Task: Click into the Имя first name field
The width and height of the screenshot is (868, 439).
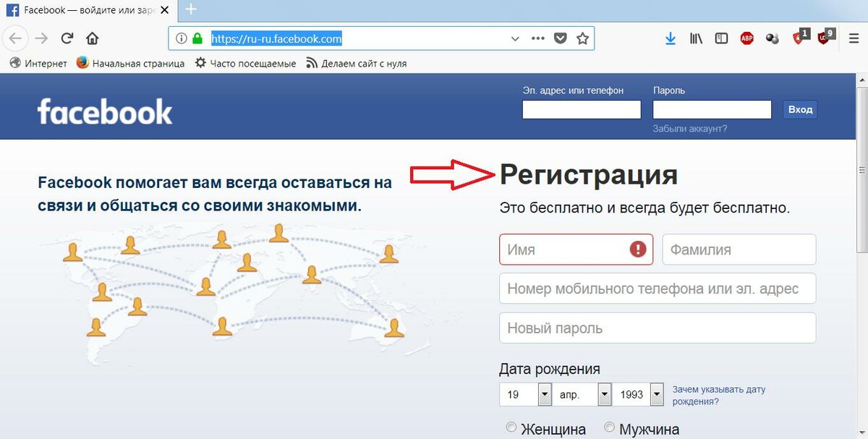Action: [x=576, y=250]
